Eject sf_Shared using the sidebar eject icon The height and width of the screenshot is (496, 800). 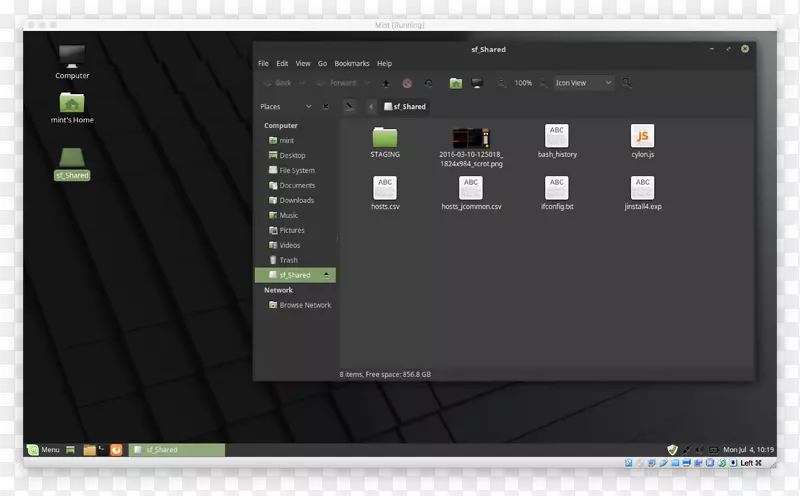pyautogui.click(x=326, y=275)
